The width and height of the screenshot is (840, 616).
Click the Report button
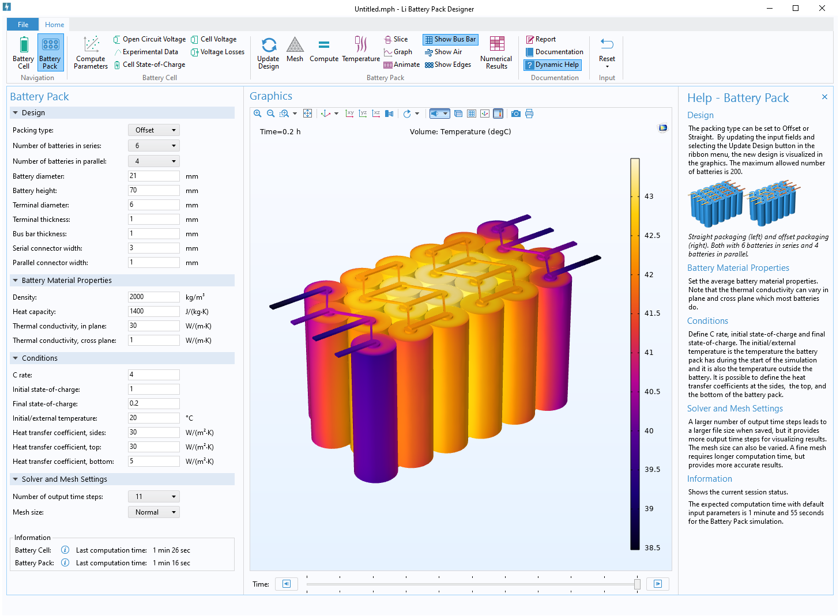[541, 39]
